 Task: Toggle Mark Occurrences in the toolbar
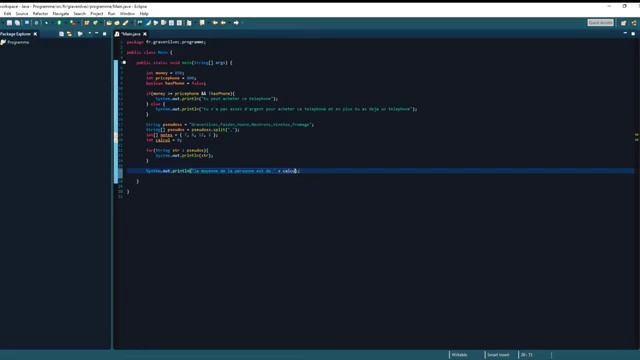point(148,23)
